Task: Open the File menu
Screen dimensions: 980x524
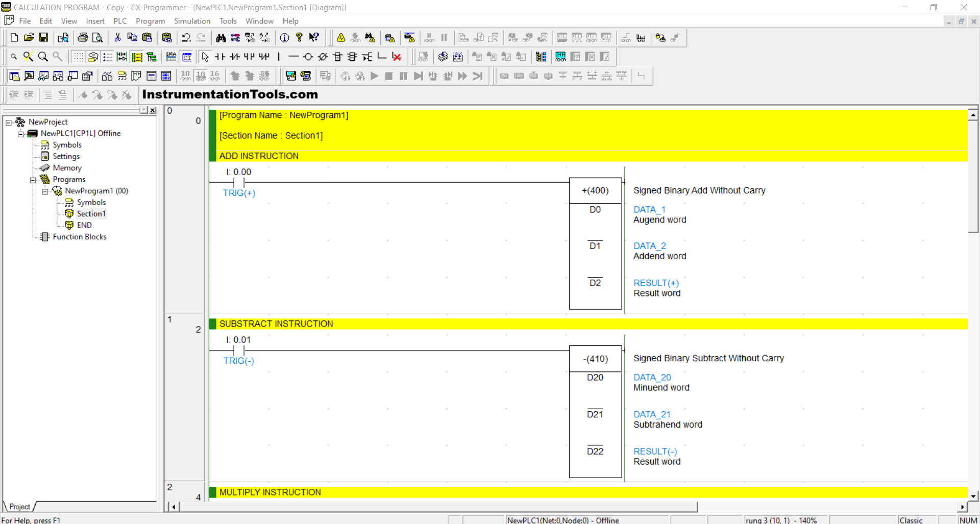Action: [x=24, y=21]
